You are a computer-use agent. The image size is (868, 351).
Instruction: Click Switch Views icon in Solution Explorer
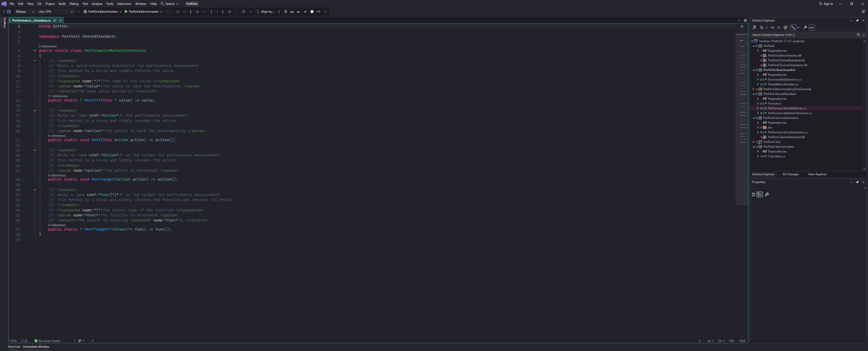754,28
